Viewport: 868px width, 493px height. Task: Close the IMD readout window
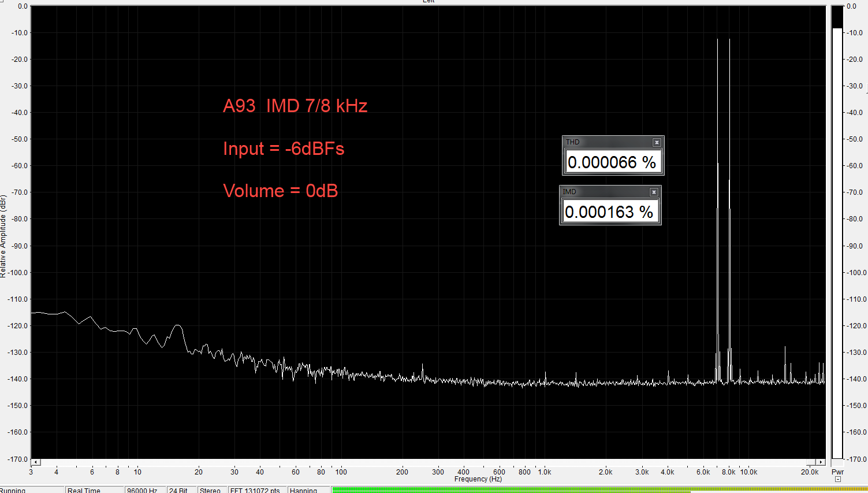click(x=654, y=192)
